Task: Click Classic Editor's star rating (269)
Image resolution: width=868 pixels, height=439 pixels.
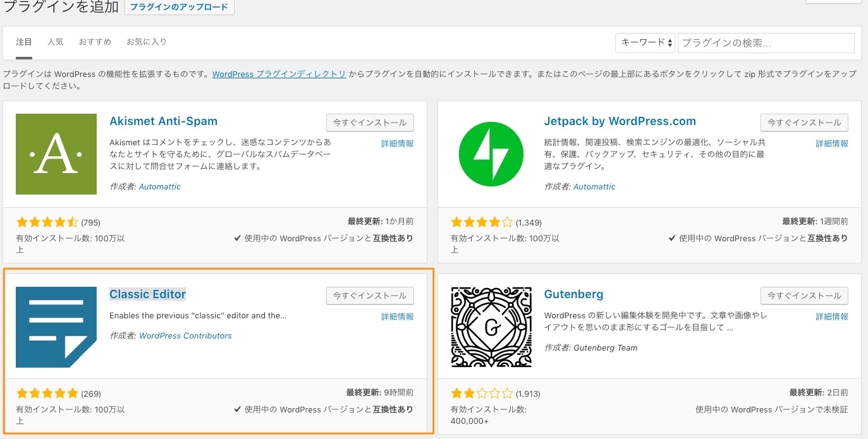Action: click(x=47, y=394)
